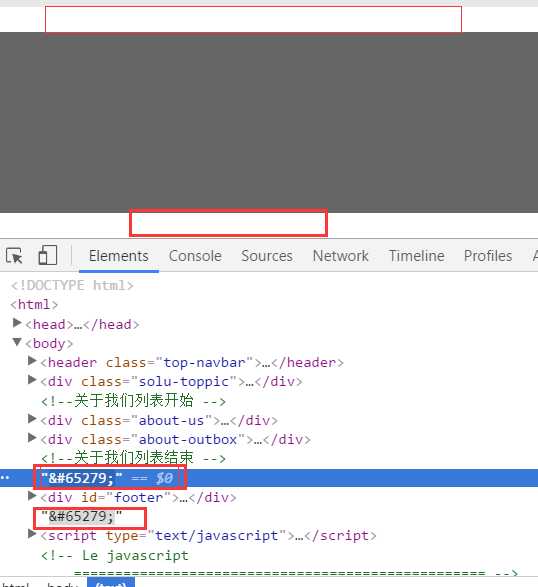
Task: Switch to the Profiles tab
Action: point(488,256)
